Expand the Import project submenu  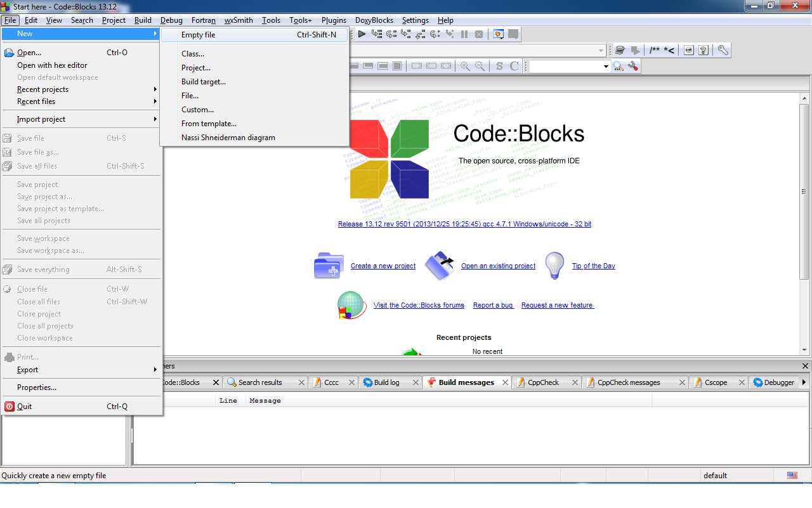(x=81, y=119)
